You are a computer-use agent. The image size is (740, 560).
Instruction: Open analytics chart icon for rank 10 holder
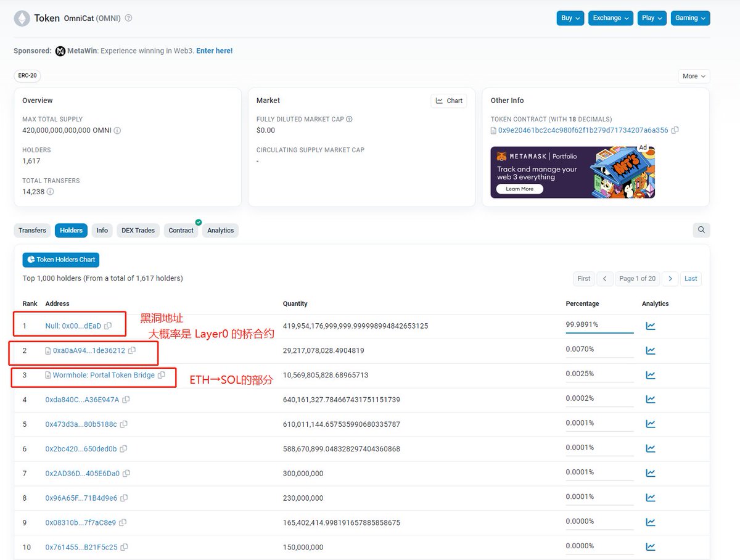[x=650, y=546]
